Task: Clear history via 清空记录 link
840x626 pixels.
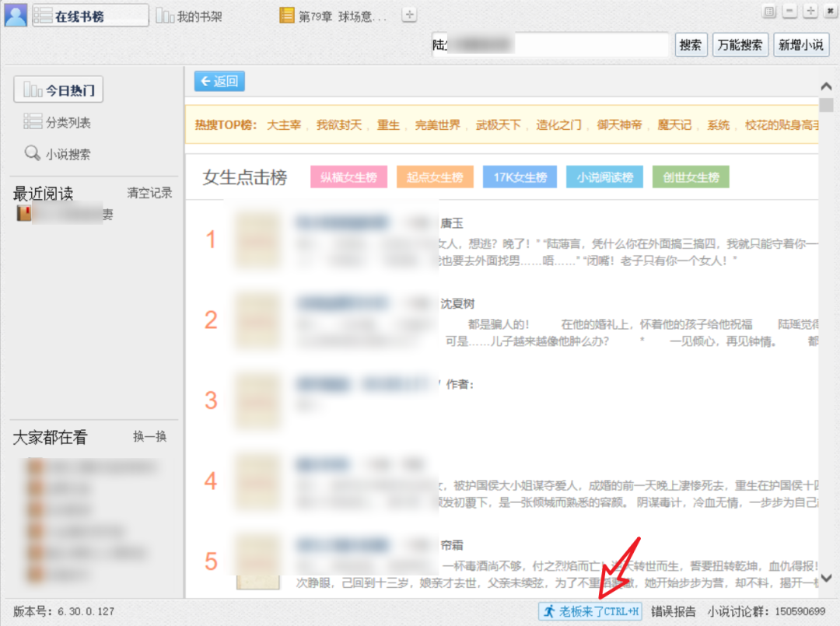Action: [149, 194]
